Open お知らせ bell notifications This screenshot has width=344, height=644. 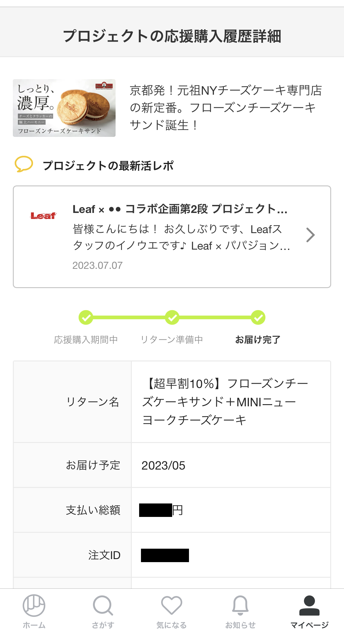[x=240, y=605]
